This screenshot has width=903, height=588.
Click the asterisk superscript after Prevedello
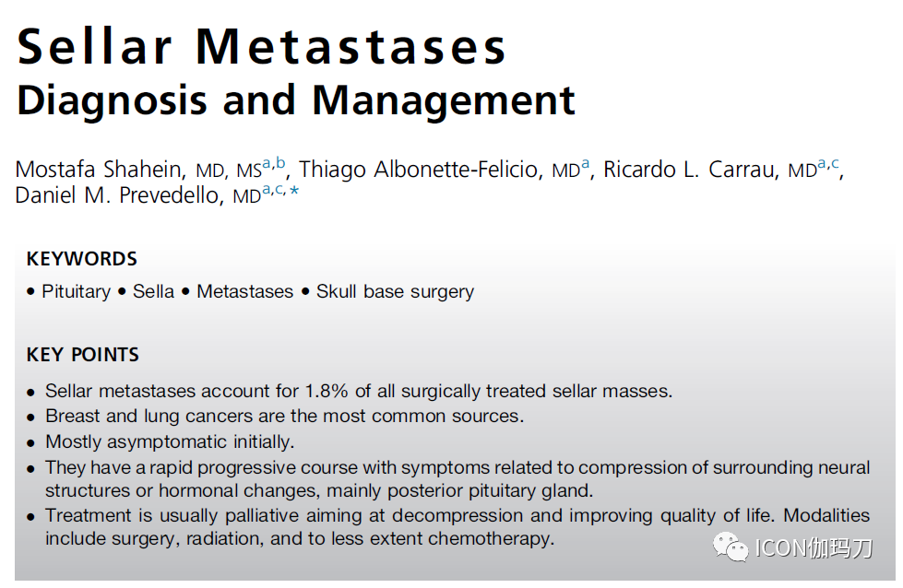coord(294,191)
